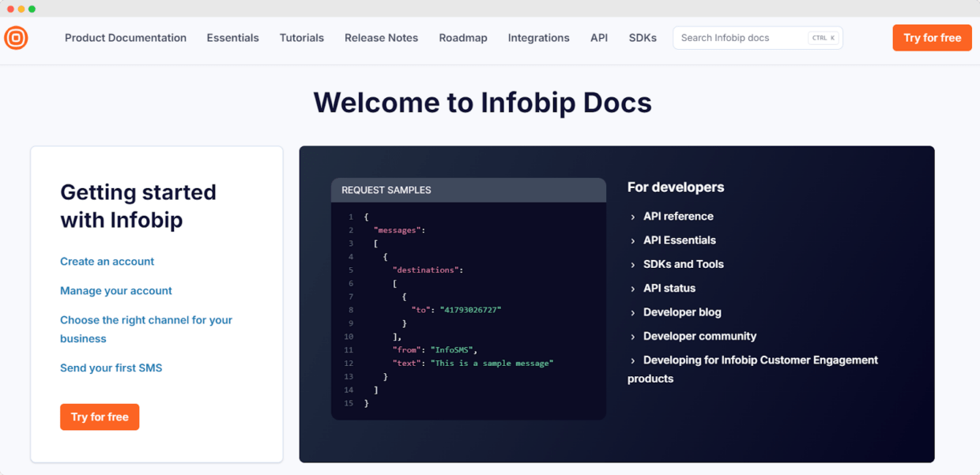Go to Tutorials in the top navigation
This screenshot has height=475, width=980.
click(x=301, y=38)
